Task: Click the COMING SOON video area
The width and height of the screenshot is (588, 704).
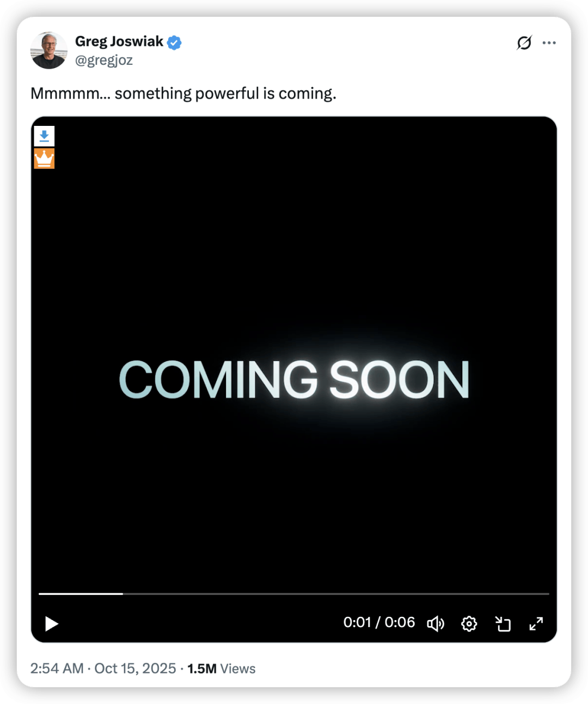Action: (294, 379)
